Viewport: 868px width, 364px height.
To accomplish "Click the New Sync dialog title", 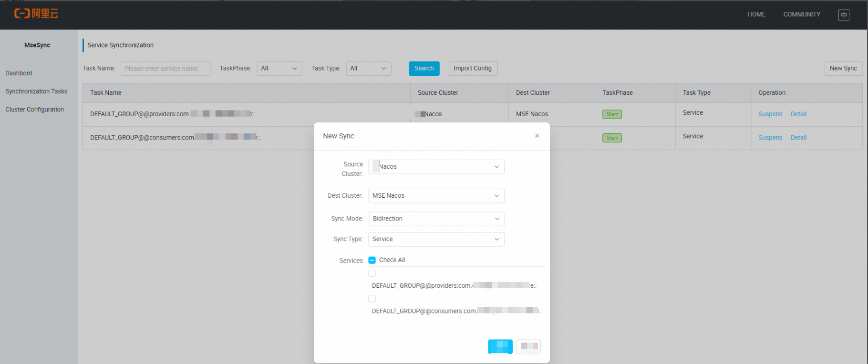I will (x=339, y=136).
